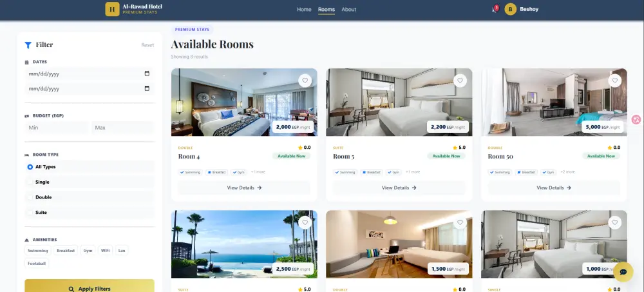Open the first date field calendar picker icon
The width and height of the screenshot is (644, 292).
(147, 73)
